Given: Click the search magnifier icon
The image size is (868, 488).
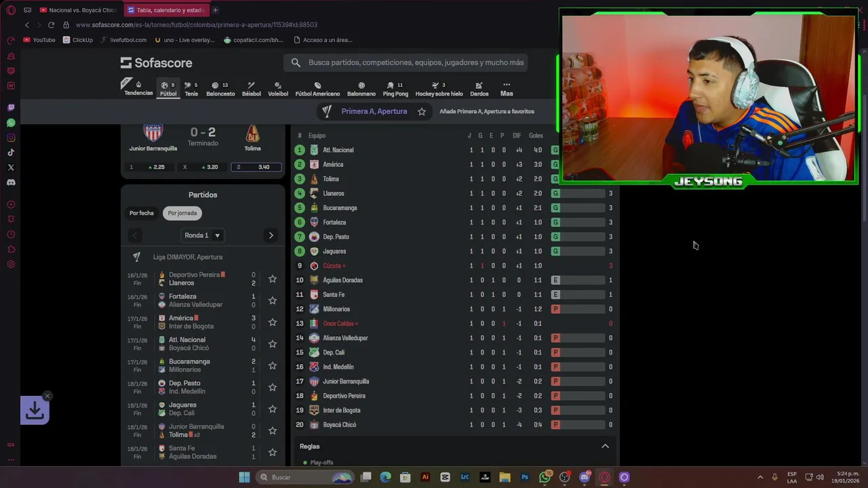Looking at the screenshot, I should (296, 62).
